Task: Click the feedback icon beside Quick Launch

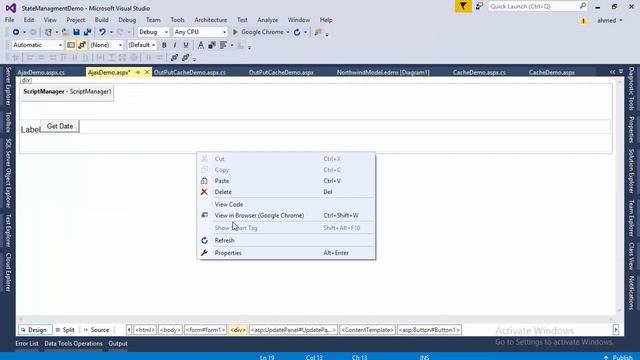Action: (x=480, y=6)
